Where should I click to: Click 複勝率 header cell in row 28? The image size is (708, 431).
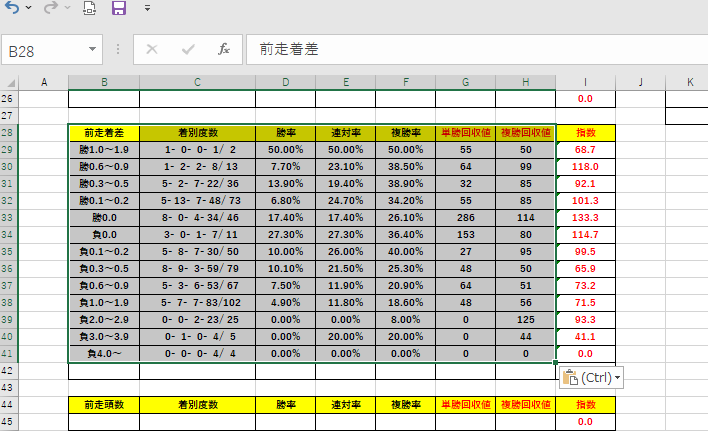pyautogui.click(x=405, y=133)
